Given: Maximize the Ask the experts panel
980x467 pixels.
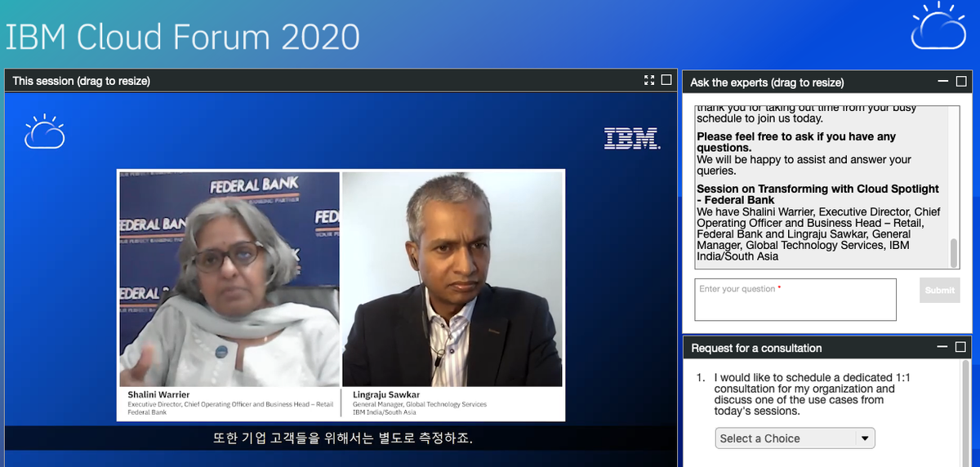Looking at the screenshot, I should (x=961, y=82).
